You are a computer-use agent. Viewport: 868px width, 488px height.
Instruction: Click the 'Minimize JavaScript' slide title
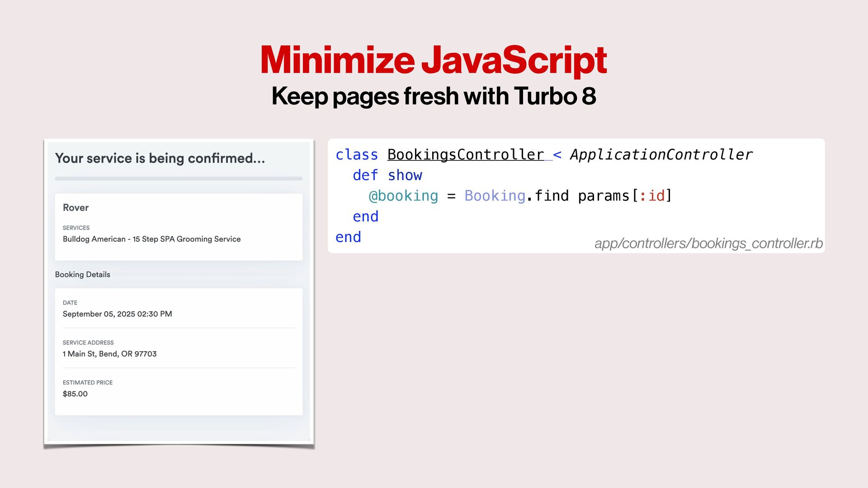pyautogui.click(x=433, y=60)
